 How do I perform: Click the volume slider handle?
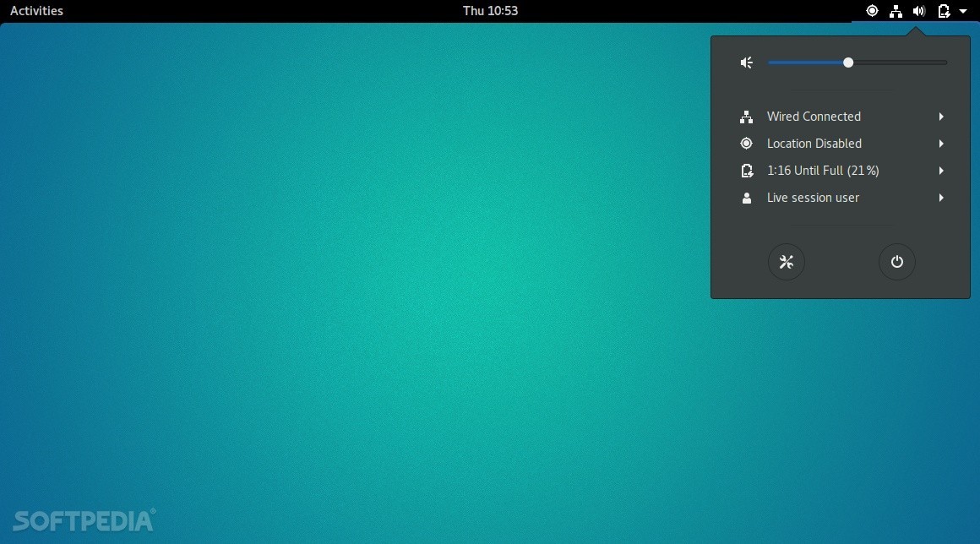tap(848, 63)
